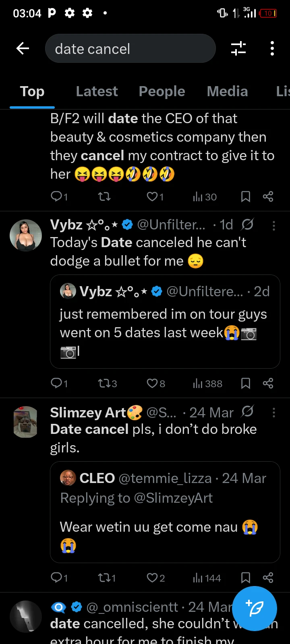This screenshot has height=644, width=290.
Task: Share the Slimzey Art post
Action: pos(268,578)
